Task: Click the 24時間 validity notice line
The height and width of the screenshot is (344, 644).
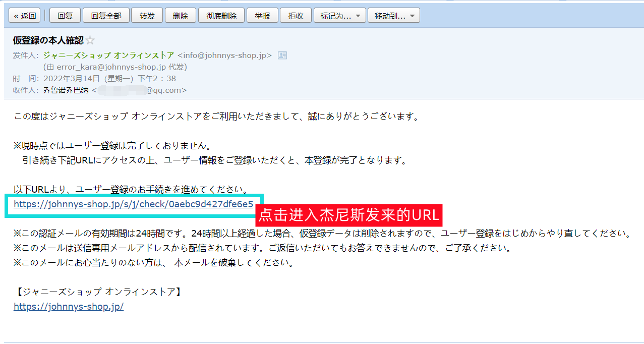Action: pyautogui.click(x=323, y=234)
